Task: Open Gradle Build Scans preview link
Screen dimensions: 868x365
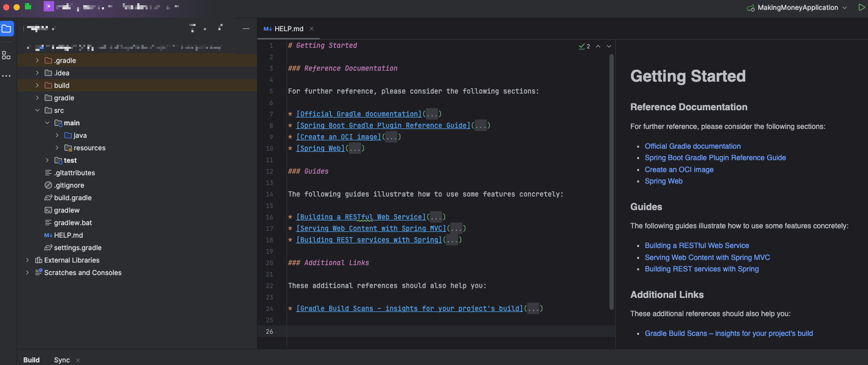Action: tap(729, 333)
